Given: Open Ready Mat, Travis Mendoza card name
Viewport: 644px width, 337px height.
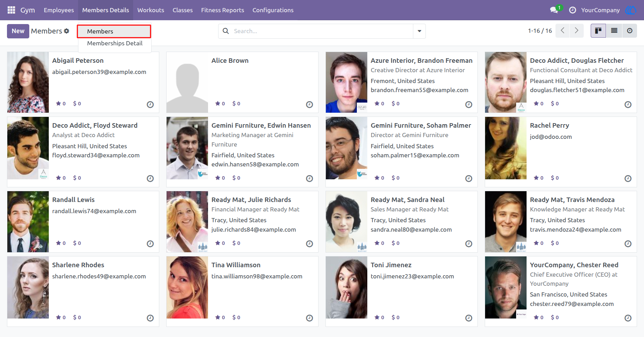Looking at the screenshot, I should (x=572, y=200).
